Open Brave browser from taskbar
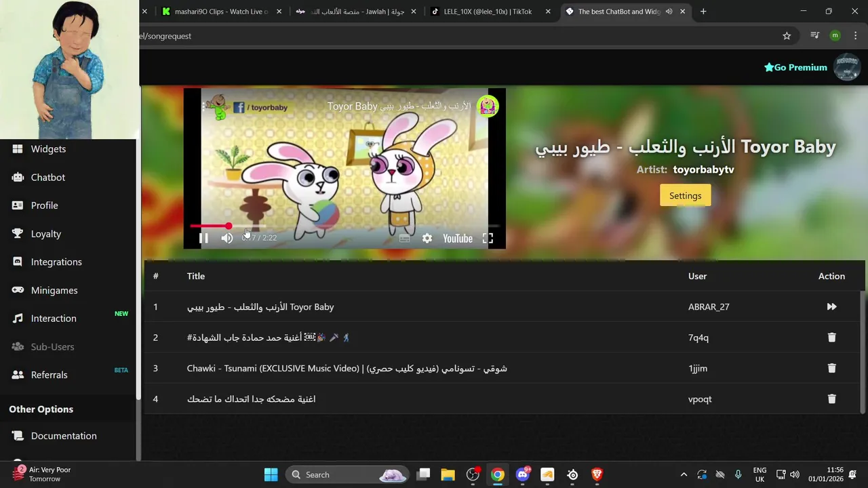 (597, 474)
